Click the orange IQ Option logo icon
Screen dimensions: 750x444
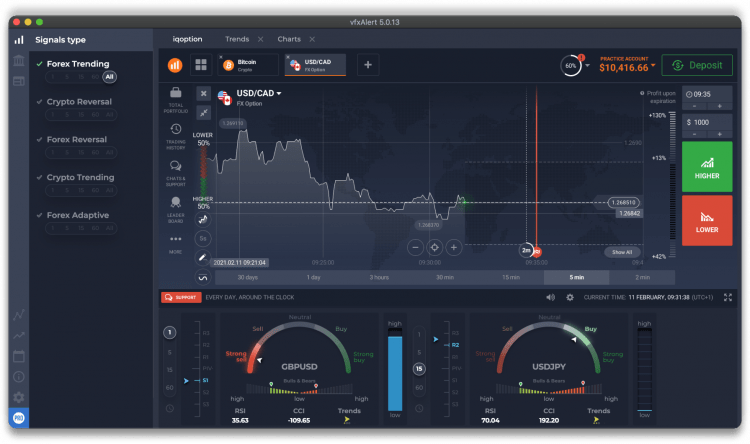(175, 65)
